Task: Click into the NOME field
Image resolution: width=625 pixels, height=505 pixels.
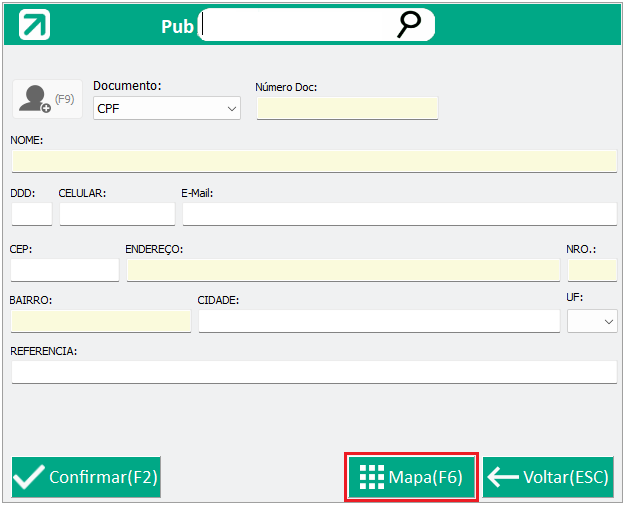Action: click(314, 161)
